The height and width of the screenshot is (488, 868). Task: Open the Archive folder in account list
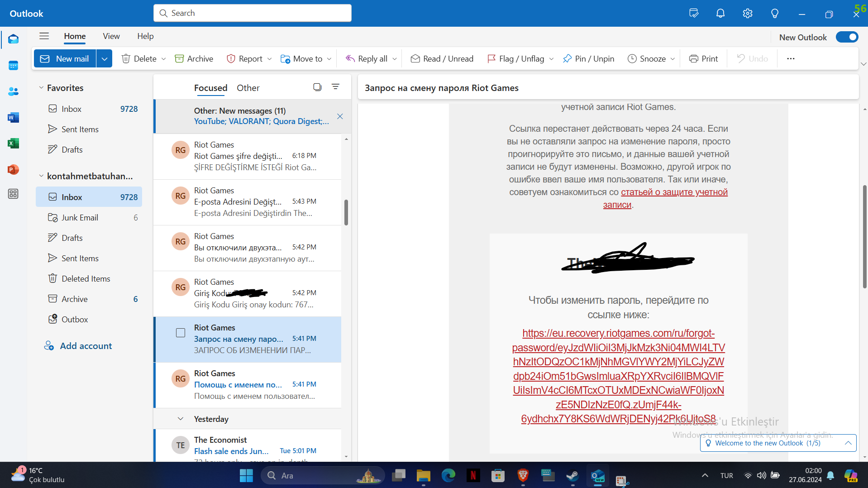click(x=89, y=299)
